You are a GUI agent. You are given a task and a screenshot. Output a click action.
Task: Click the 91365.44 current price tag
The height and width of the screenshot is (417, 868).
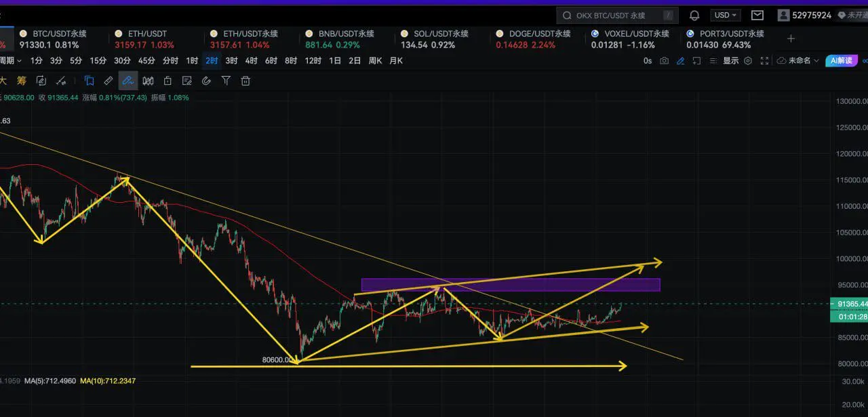click(x=848, y=304)
